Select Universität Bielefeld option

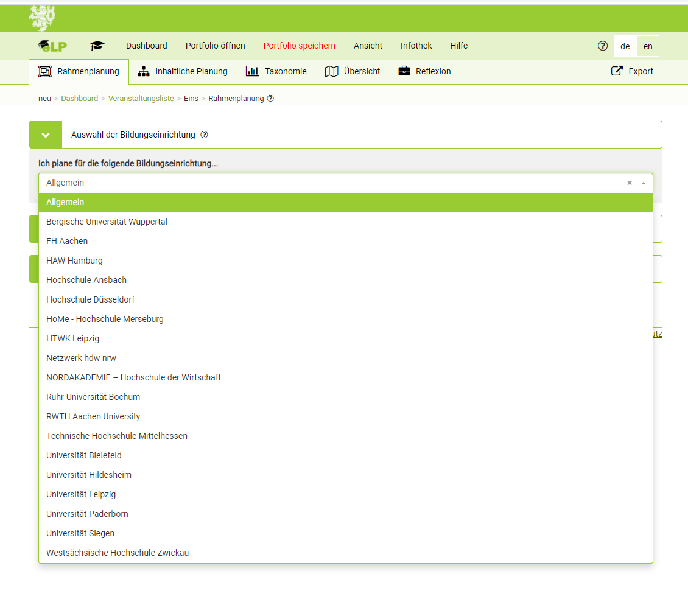click(346, 455)
